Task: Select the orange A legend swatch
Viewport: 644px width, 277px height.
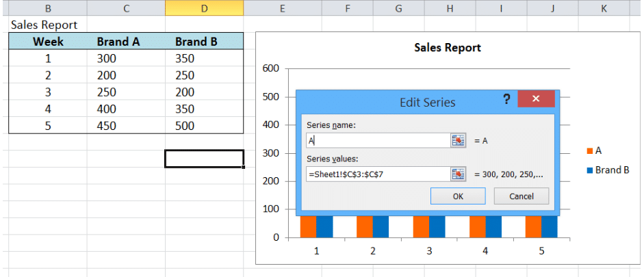Action: click(x=590, y=151)
